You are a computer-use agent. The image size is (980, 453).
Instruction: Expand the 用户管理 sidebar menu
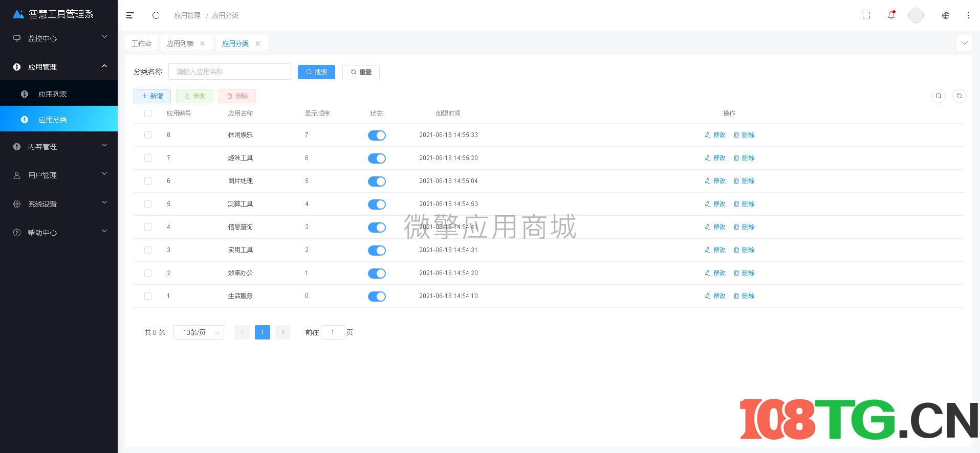click(59, 175)
